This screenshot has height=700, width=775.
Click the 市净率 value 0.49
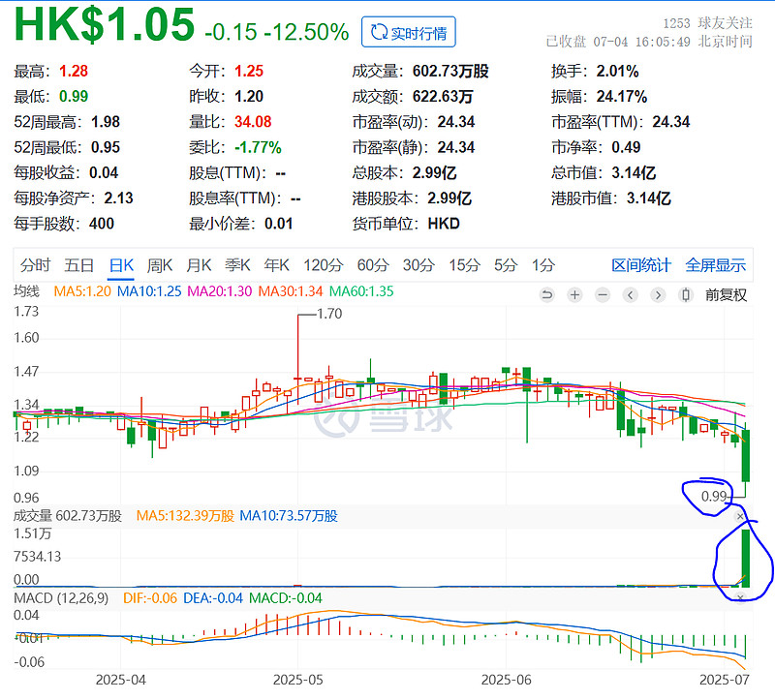pyautogui.click(x=626, y=147)
